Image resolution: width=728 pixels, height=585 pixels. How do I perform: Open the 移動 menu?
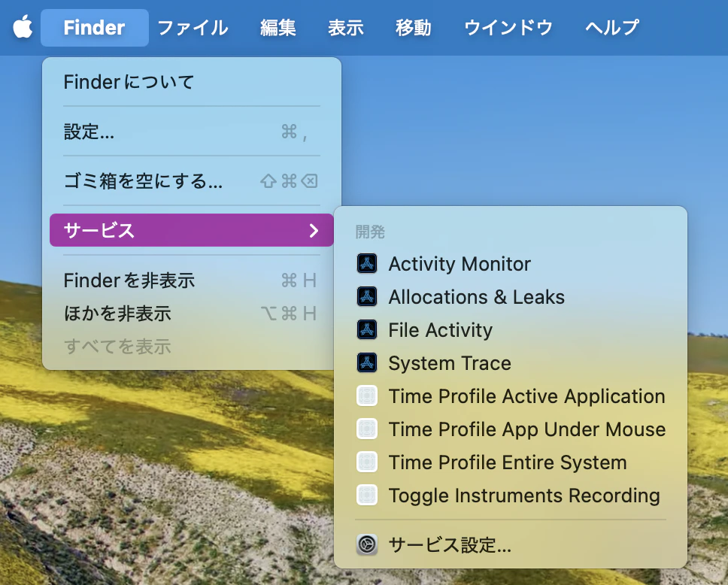tap(412, 27)
